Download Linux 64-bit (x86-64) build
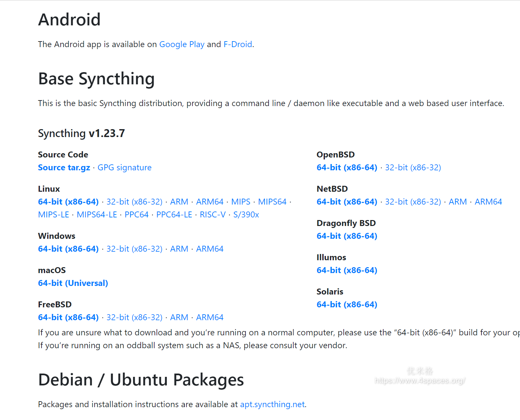Viewport: 520px width, 420px height. pos(68,202)
